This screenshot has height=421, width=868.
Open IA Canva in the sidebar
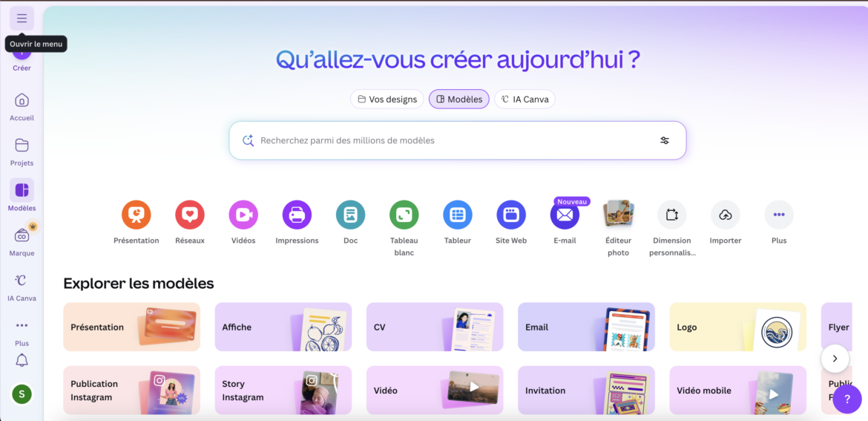coord(22,281)
